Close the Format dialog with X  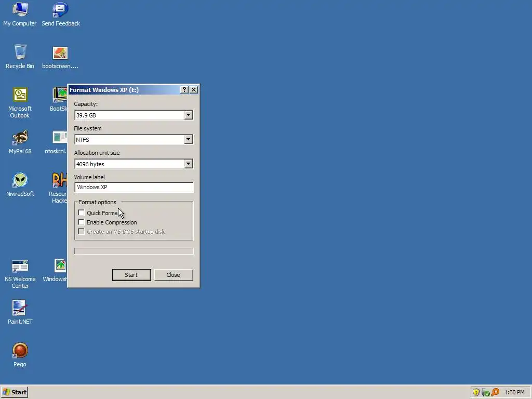(x=194, y=89)
